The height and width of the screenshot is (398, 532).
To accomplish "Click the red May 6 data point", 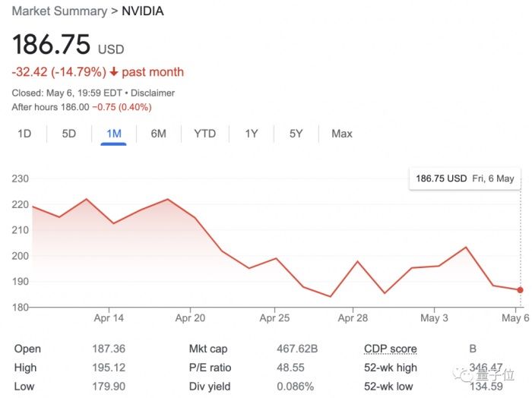I will pyautogui.click(x=521, y=289).
